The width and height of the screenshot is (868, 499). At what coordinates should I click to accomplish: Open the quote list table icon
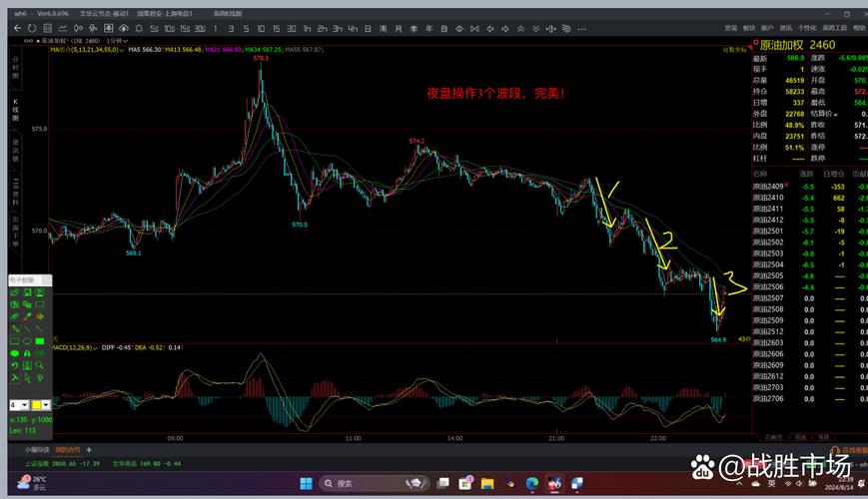click(48, 28)
